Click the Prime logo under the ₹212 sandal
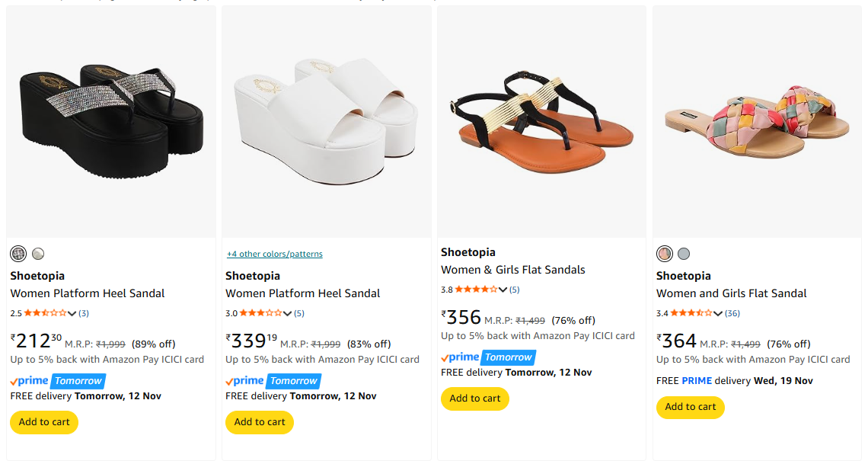The width and height of the screenshot is (868, 461). [30, 381]
